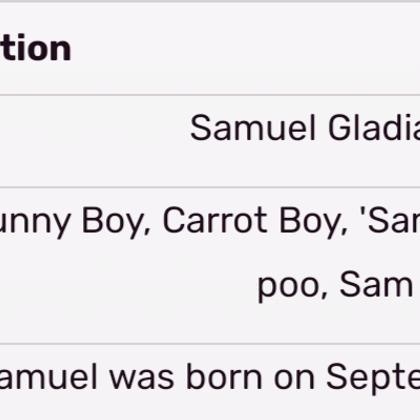Select the word "Samuel" in the name row
Screen dimensions: 420x420
[x=253, y=128]
